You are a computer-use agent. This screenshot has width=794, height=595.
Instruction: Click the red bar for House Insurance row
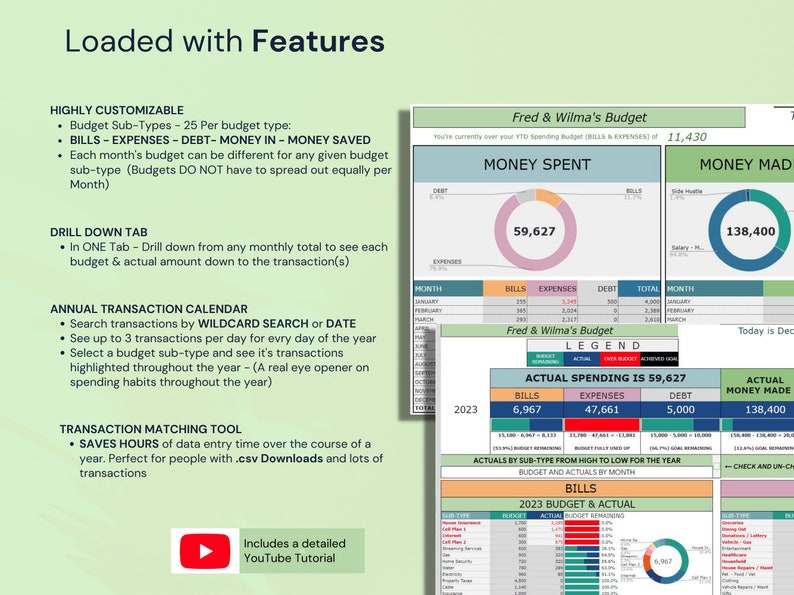coord(582,523)
